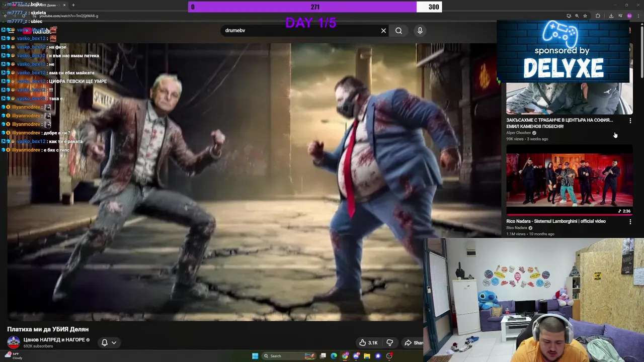Click video title Платиха ми да УБИЯ Делян
The width and height of the screenshot is (644, 362).
point(48,329)
